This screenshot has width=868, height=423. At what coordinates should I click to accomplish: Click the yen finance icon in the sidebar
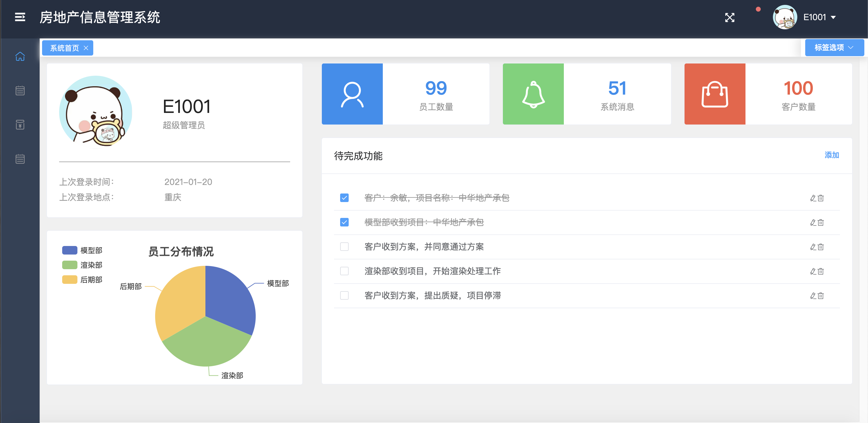20,125
